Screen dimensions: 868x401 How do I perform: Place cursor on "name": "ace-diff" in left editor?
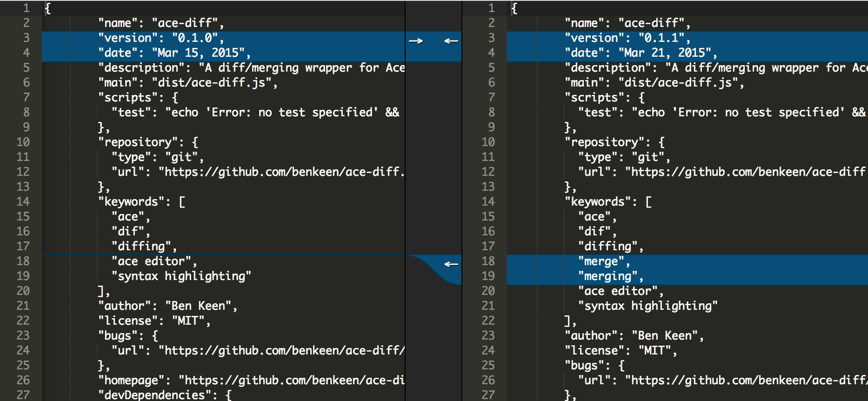(x=161, y=23)
